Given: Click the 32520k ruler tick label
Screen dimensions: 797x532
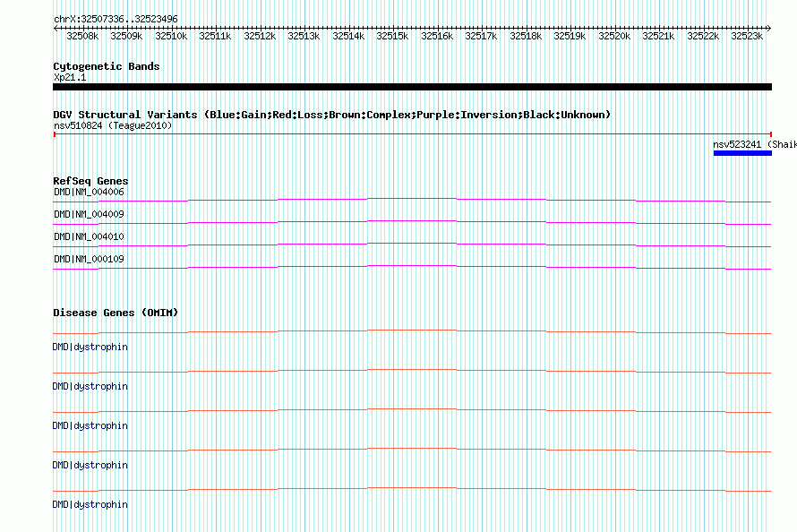Looking at the screenshot, I should [614, 37].
